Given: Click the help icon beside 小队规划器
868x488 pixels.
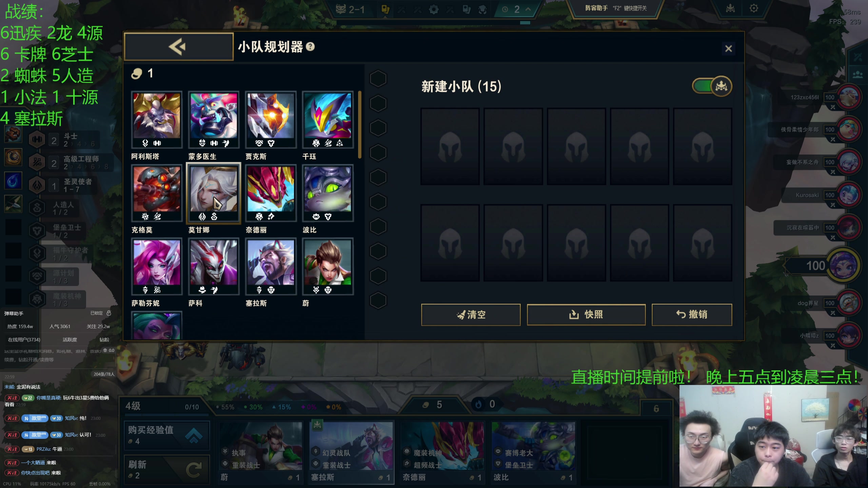Looking at the screenshot, I should 310,47.
